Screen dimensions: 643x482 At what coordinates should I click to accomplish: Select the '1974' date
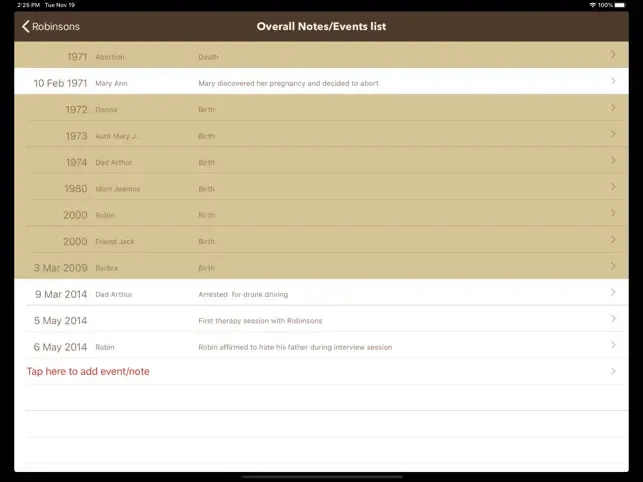pos(76,162)
